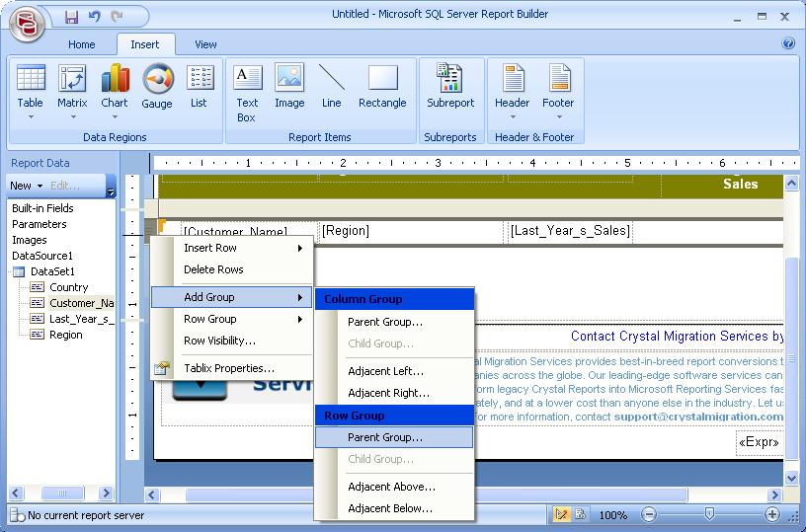806x532 pixels.
Task: Open the Header dropdown arrow
Action: pos(513,117)
